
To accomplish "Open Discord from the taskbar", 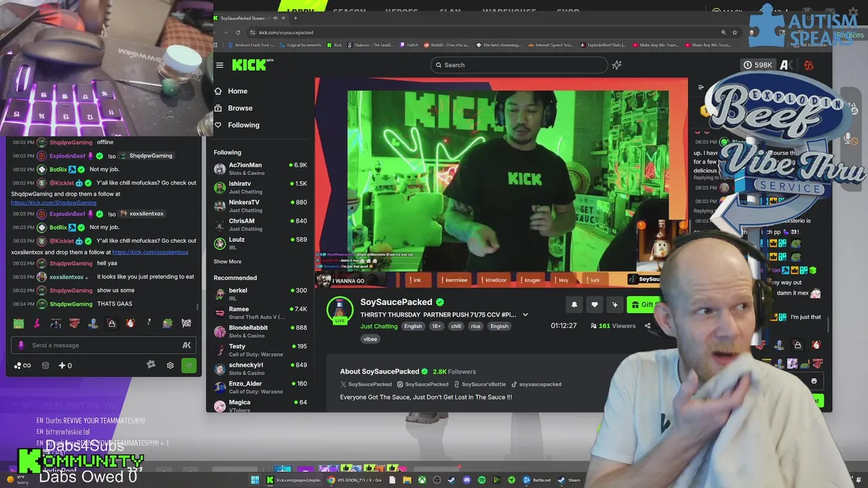I will (467, 480).
